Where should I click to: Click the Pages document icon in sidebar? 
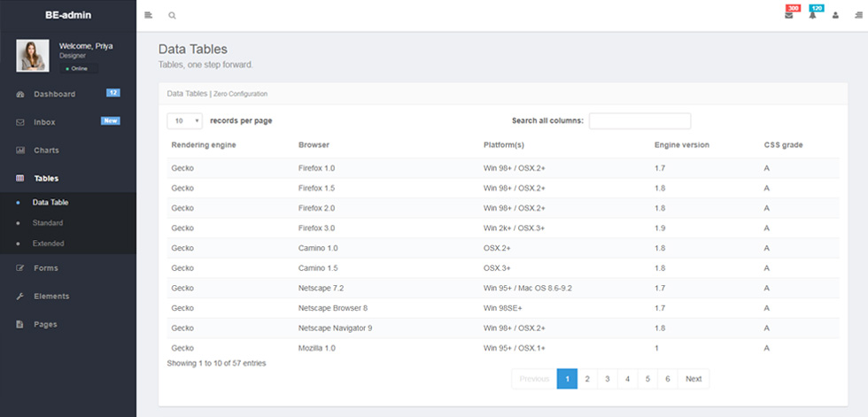[20, 325]
